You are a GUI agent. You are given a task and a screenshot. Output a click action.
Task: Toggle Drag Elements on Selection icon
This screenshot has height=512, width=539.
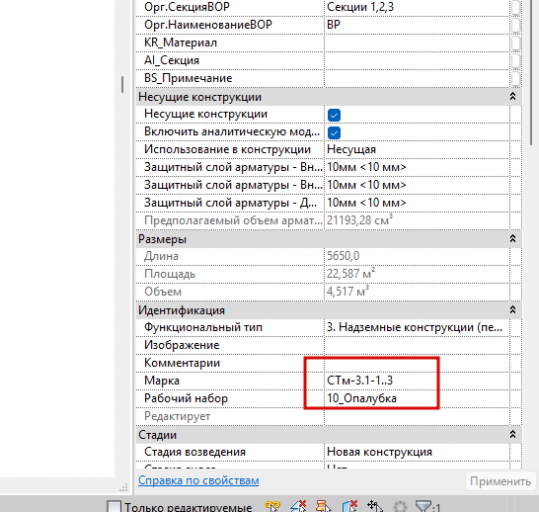coord(375,506)
